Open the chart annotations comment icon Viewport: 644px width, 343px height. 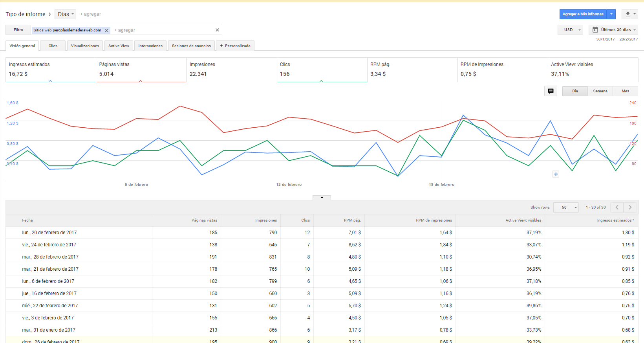[x=551, y=91]
